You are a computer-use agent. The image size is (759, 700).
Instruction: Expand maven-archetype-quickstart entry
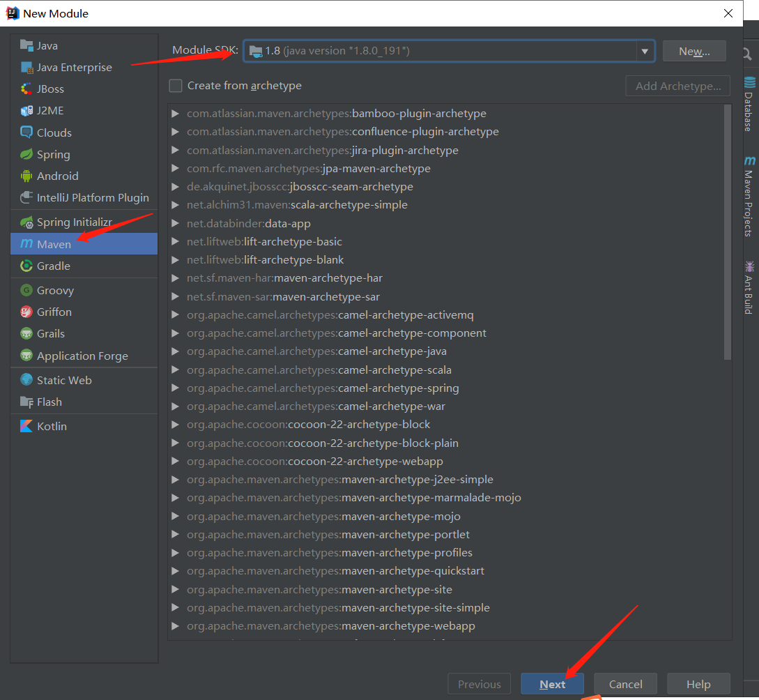[175, 571]
